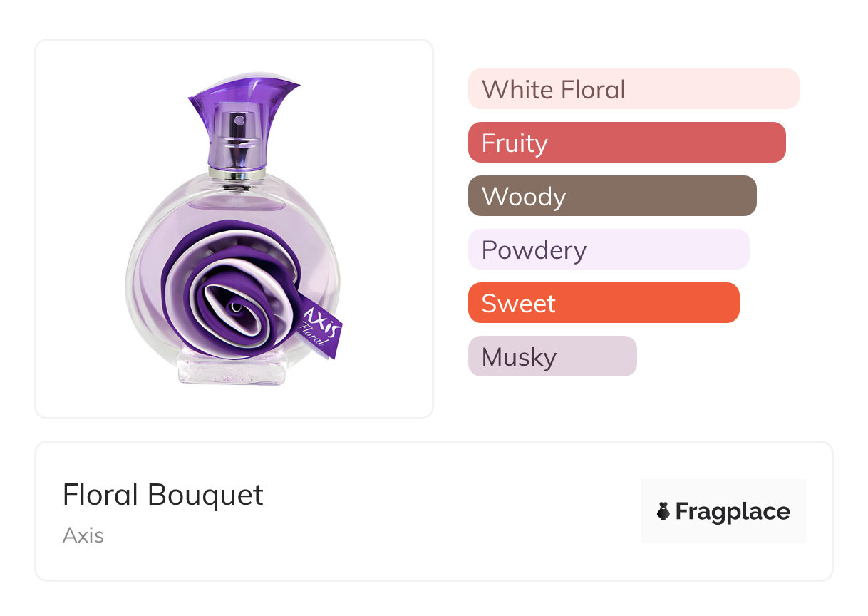Click the silver collar on the bottle neck
This screenshot has height=616, width=868.
pos(237,173)
